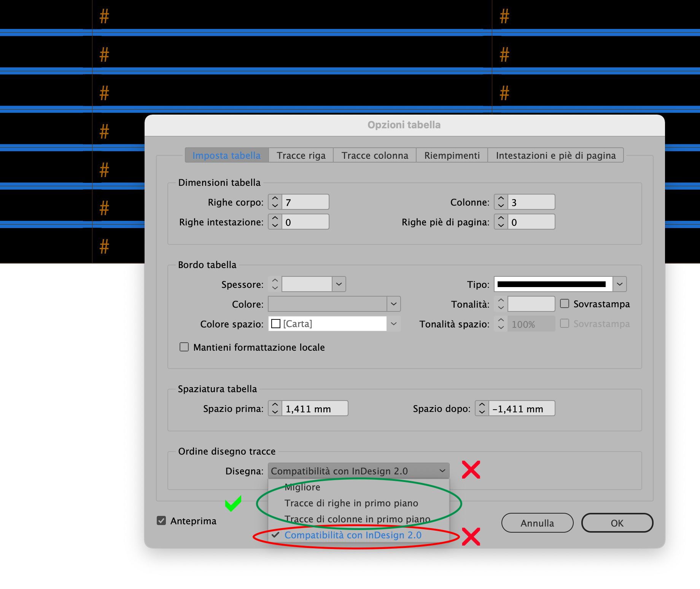Open the Disegna drawing order dropdown
Screen dimensions: 700x589
pos(358,471)
